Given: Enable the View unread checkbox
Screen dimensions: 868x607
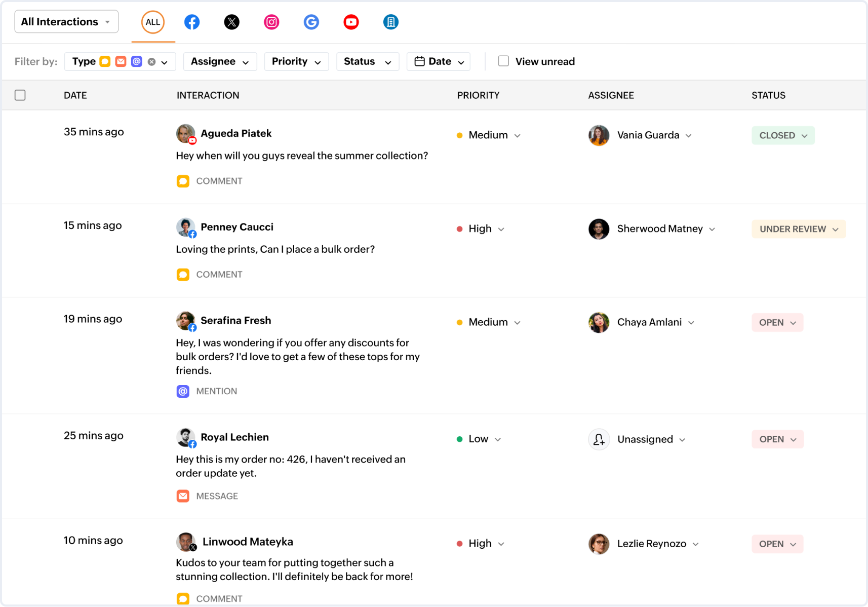Looking at the screenshot, I should coord(503,61).
